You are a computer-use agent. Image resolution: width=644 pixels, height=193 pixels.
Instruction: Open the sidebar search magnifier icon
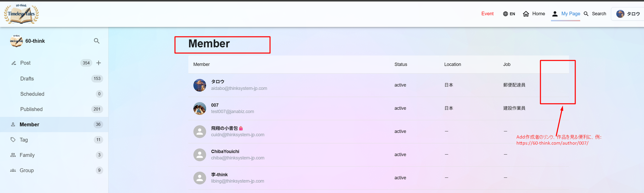pyautogui.click(x=97, y=41)
